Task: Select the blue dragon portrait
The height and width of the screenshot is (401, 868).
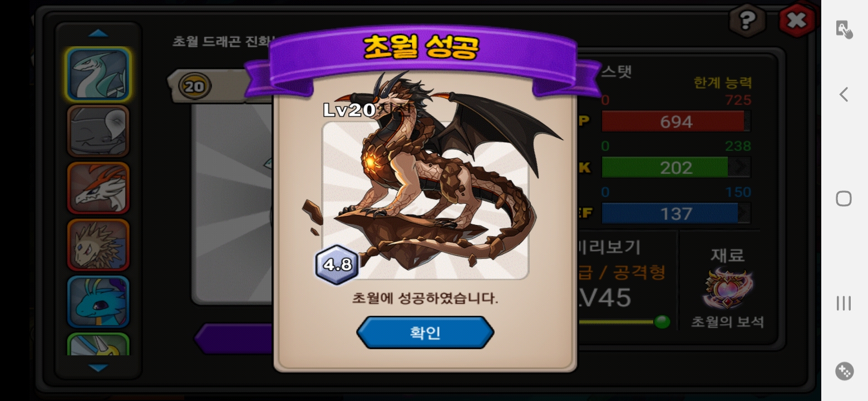Action: coord(98,302)
